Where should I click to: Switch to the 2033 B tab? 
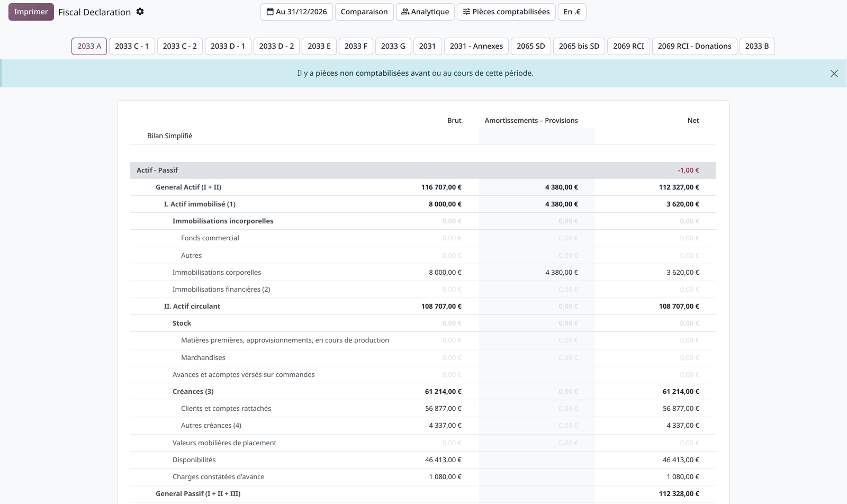pos(757,46)
